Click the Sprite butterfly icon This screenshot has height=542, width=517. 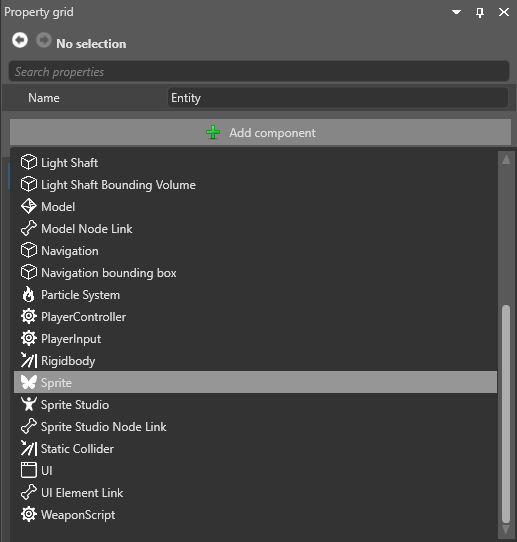click(29, 382)
